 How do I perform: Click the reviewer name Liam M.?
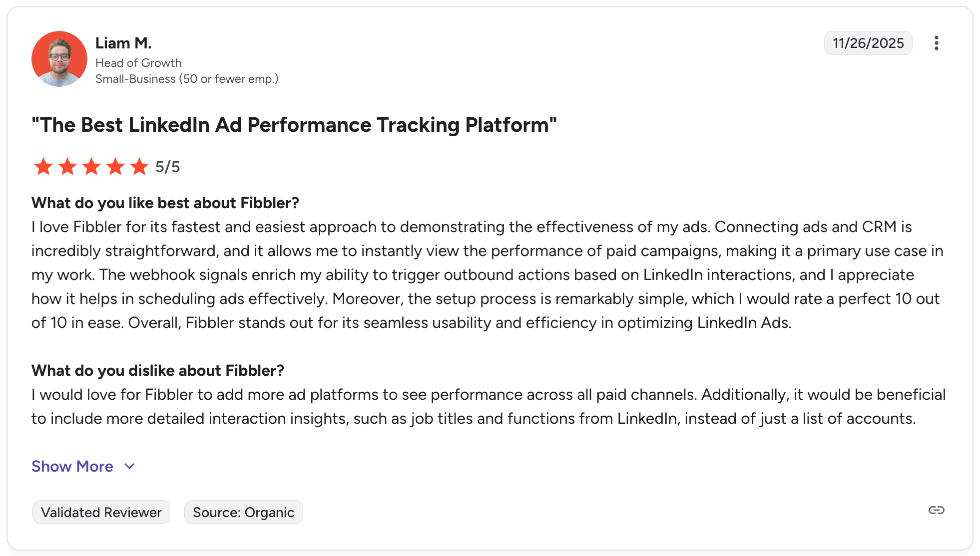click(x=123, y=43)
